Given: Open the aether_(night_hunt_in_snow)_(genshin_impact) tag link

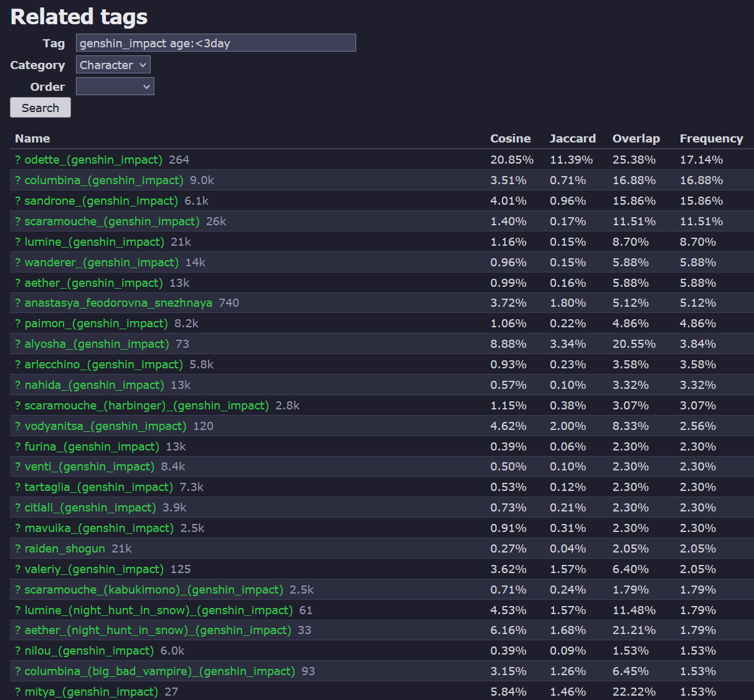Looking at the screenshot, I should [x=158, y=630].
